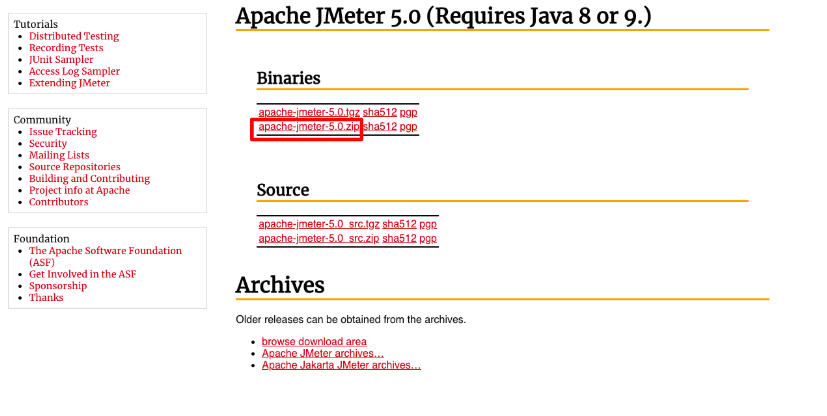This screenshot has height=416, width=827.
Task: Open Sponsorship link under Foundation
Action: (58, 286)
